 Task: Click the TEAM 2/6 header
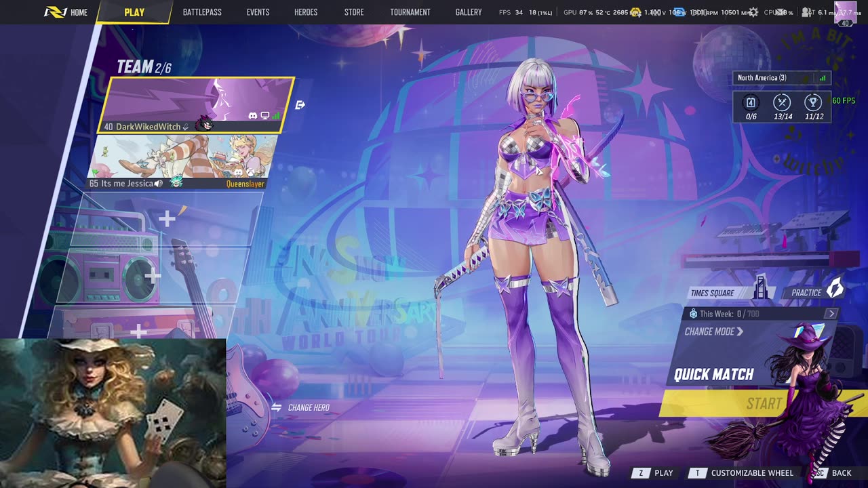pos(144,66)
